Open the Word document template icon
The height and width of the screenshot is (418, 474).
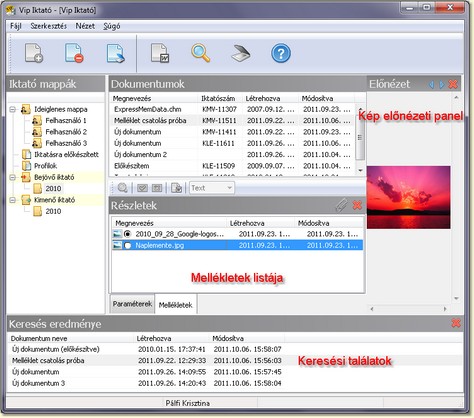click(x=160, y=53)
